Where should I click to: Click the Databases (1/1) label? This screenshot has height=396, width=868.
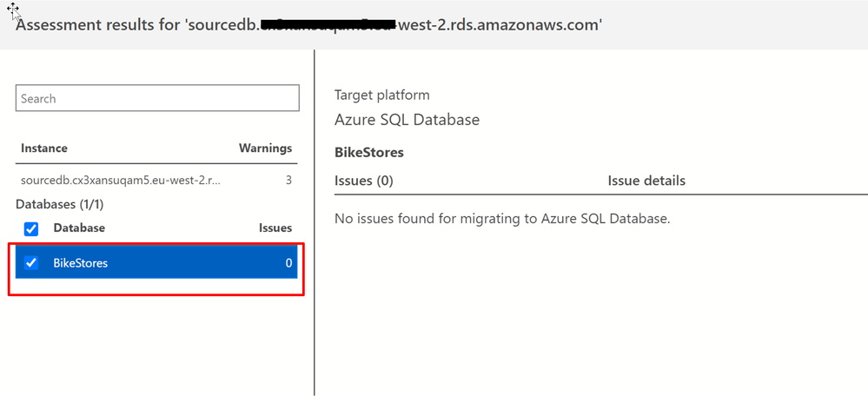(x=60, y=205)
